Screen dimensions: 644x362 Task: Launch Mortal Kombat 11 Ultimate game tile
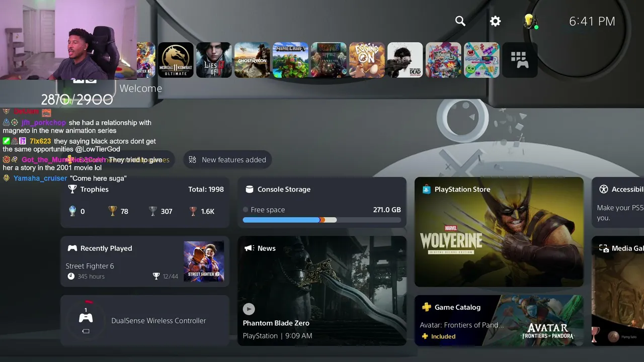176,60
